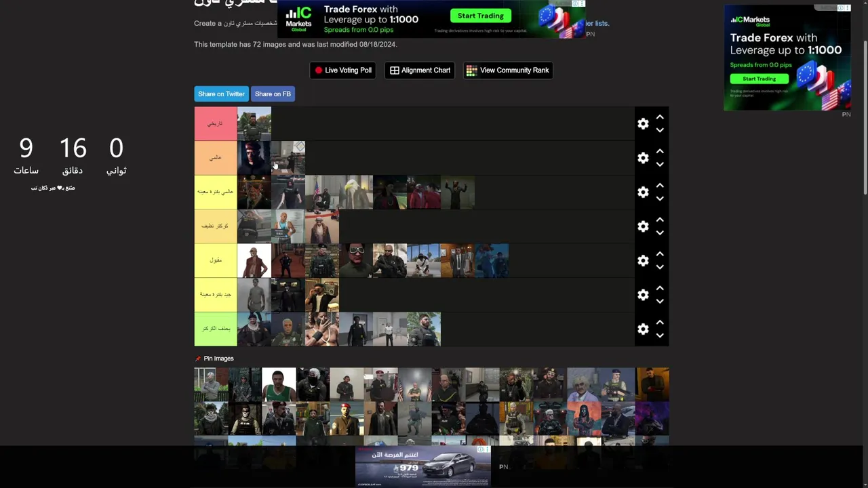Move مقبول tier row down
This screenshot has width=868, height=488.
(x=660, y=267)
